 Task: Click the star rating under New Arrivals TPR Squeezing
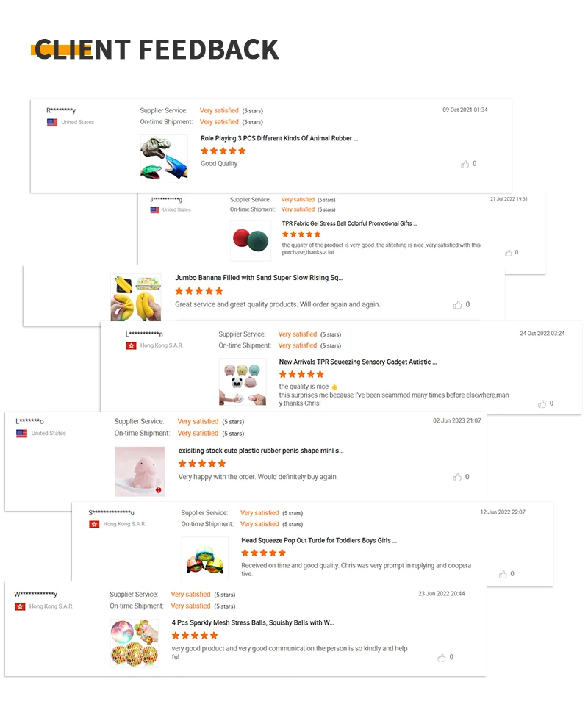click(301, 374)
